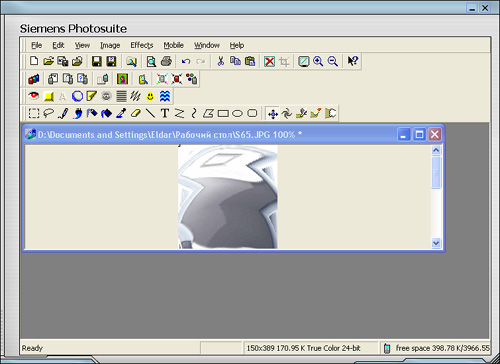This screenshot has height=364, width=500.
Task: Click the 'free space 398.78 K' status text
Action: click(x=443, y=348)
